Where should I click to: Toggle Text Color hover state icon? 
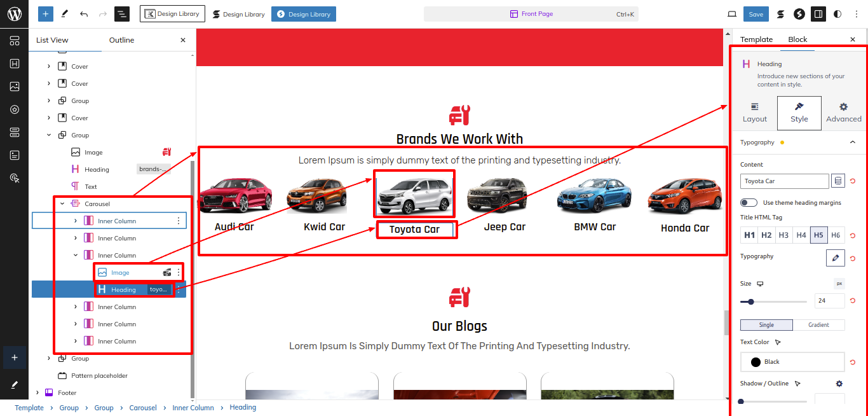[778, 342]
